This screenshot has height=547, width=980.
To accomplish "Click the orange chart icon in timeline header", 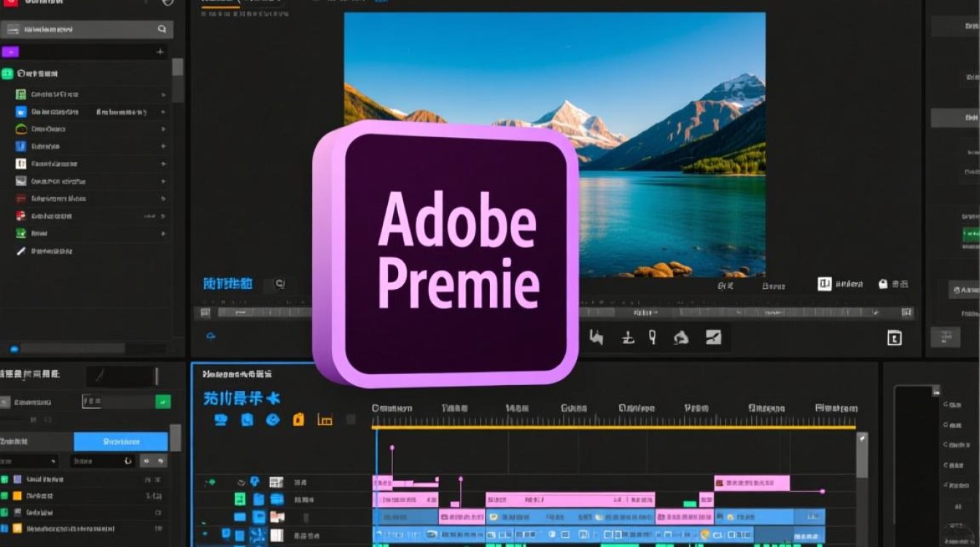I will (324, 419).
